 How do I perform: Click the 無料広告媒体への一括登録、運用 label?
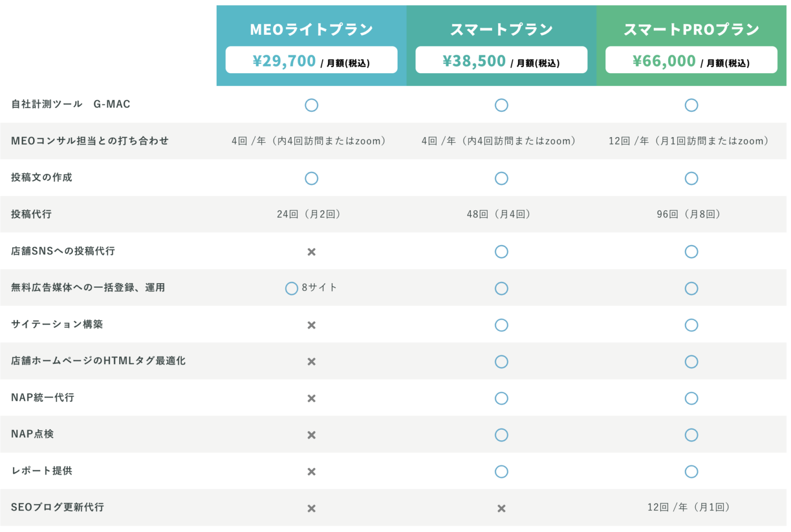tap(88, 287)
